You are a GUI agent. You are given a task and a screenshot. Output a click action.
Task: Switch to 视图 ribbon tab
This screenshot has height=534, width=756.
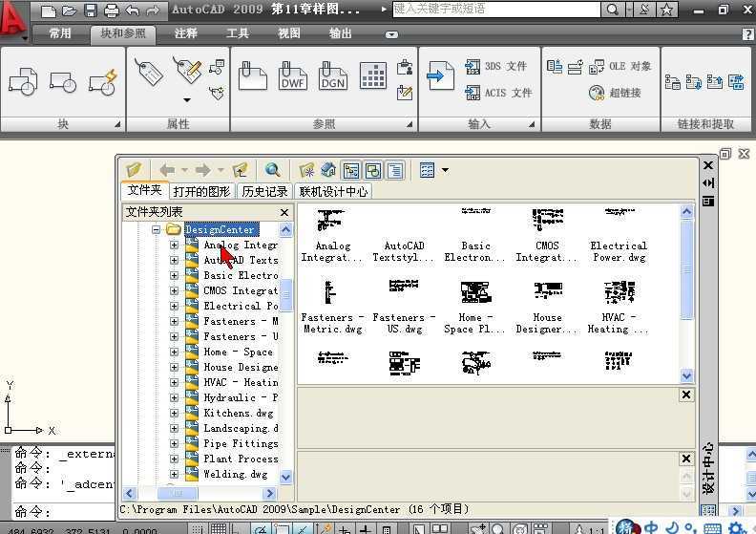(289, 33)
